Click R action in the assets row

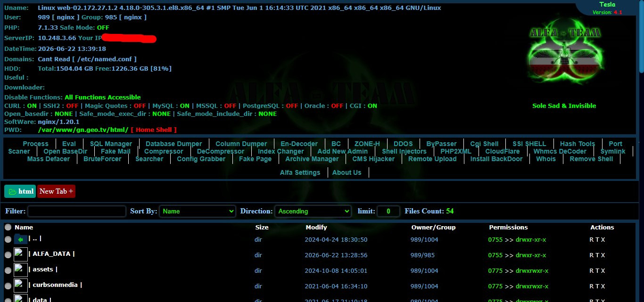[592, 271]
